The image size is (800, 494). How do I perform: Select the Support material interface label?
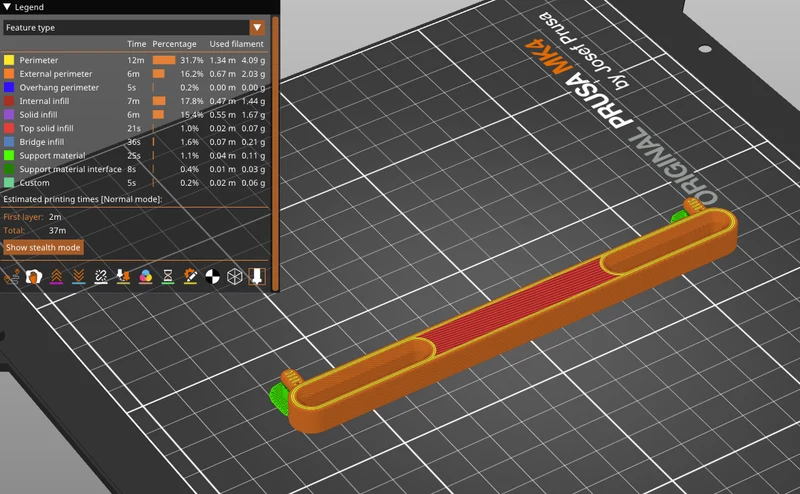(x=70, y=169)
